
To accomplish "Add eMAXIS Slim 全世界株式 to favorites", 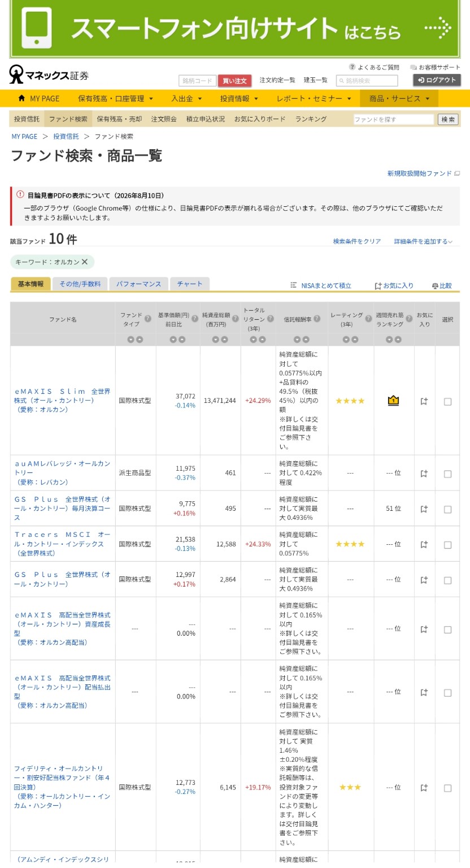I will [x=424, y=401].
